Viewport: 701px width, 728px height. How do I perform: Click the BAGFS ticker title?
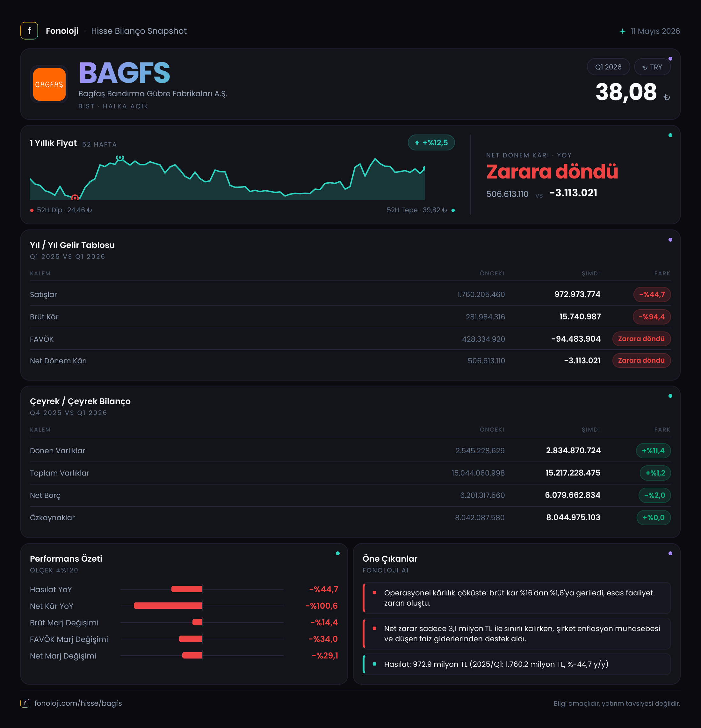click(x=125, y=73)
